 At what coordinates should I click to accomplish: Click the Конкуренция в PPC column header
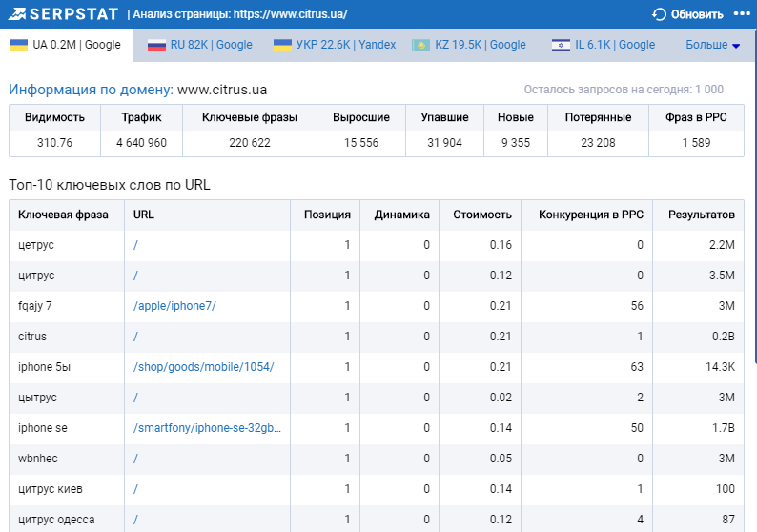point(591,215)
